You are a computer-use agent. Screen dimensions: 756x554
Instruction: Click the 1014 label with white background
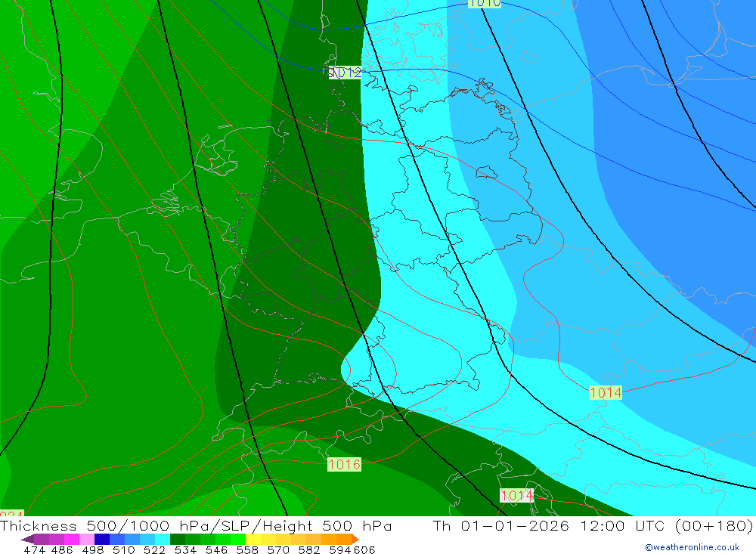point(517,495)
